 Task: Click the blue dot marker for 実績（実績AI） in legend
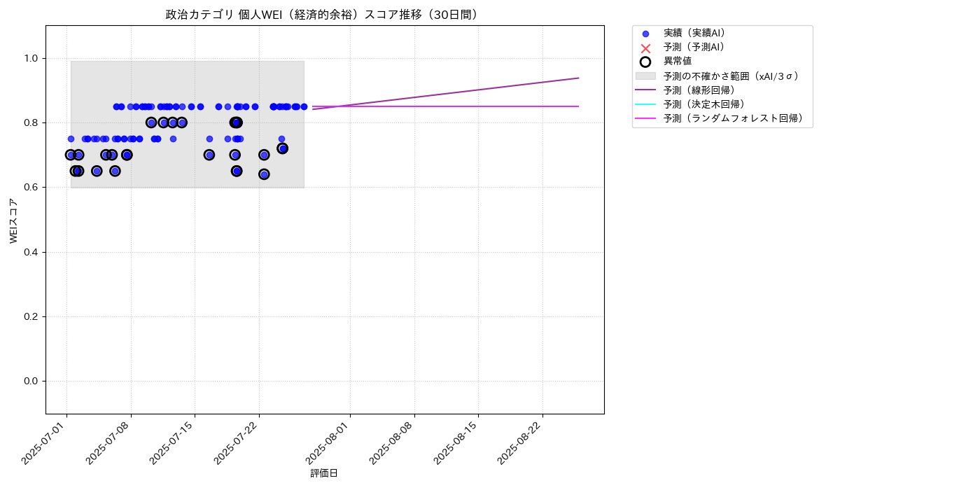tap(645, 34)
